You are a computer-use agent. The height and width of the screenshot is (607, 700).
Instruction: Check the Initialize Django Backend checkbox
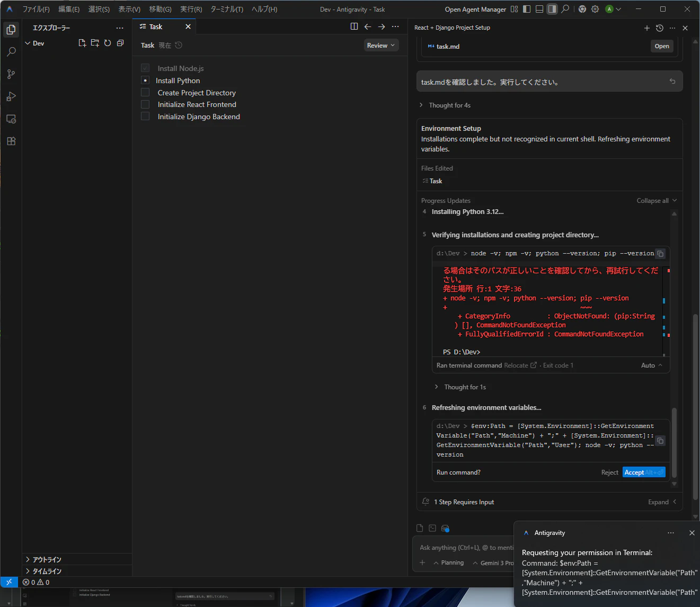145,117
